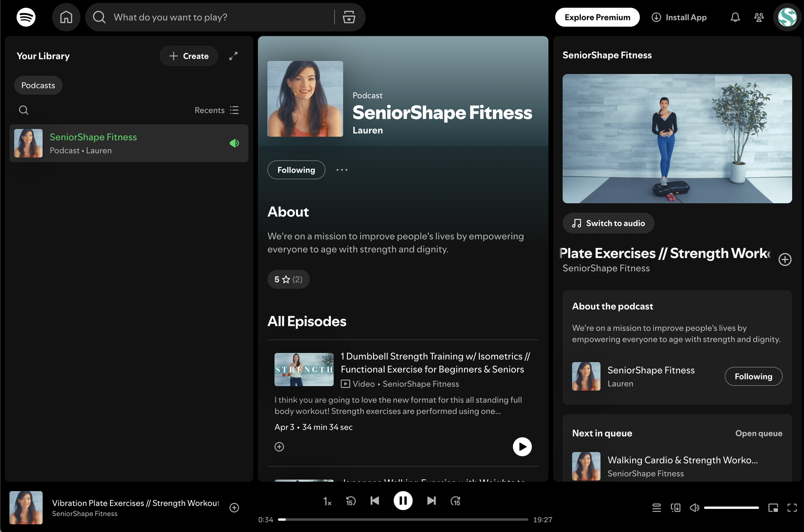The image size is (804, 532).
Task: Open the Connect to a device icon
Action: coord(675,508)
